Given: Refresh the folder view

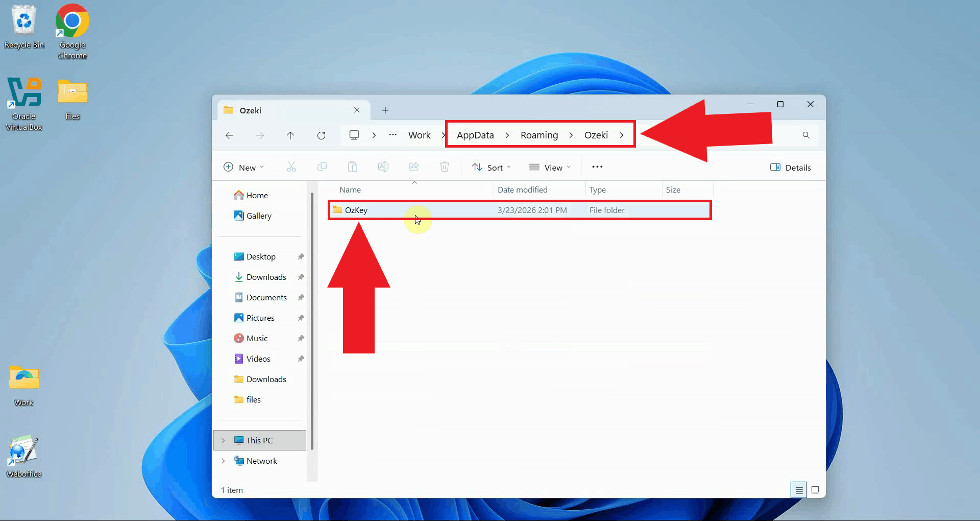Looking at the screenshot, I should coord(322,135).
